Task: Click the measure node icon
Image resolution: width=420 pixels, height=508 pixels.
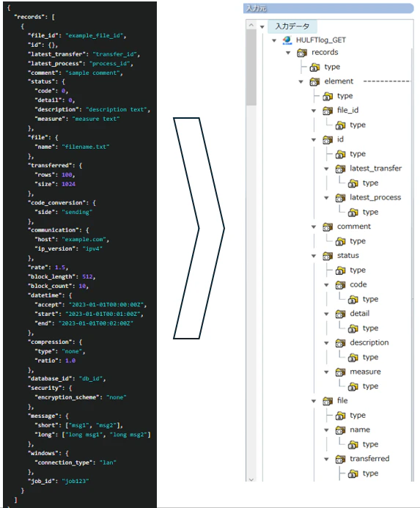Action: tap(340, 372)
